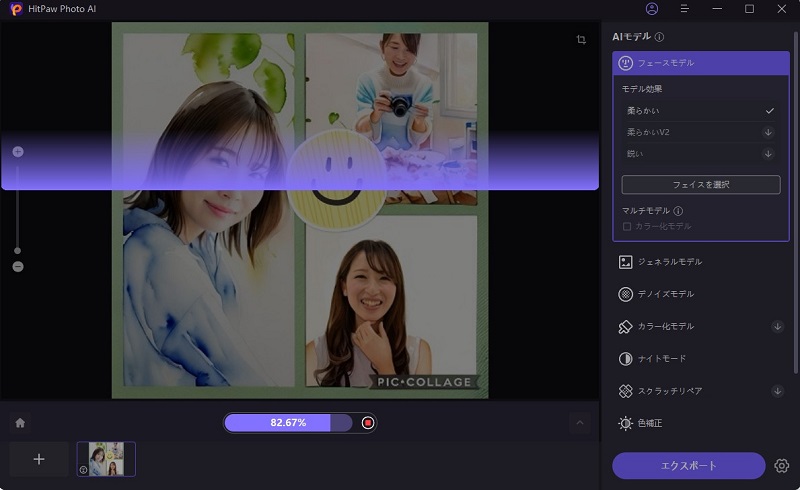Image resolution: width=800 pixels, height=490 pixels.
Task: Open export settings gear icon
Action: coord(782,466)
